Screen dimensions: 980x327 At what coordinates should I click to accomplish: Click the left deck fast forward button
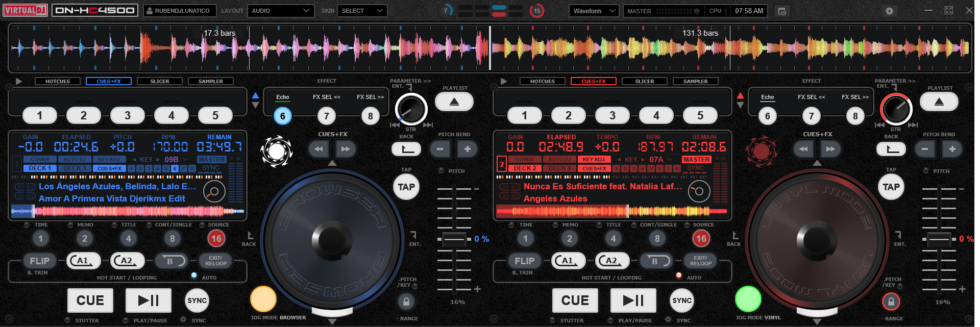pos(346,149)
